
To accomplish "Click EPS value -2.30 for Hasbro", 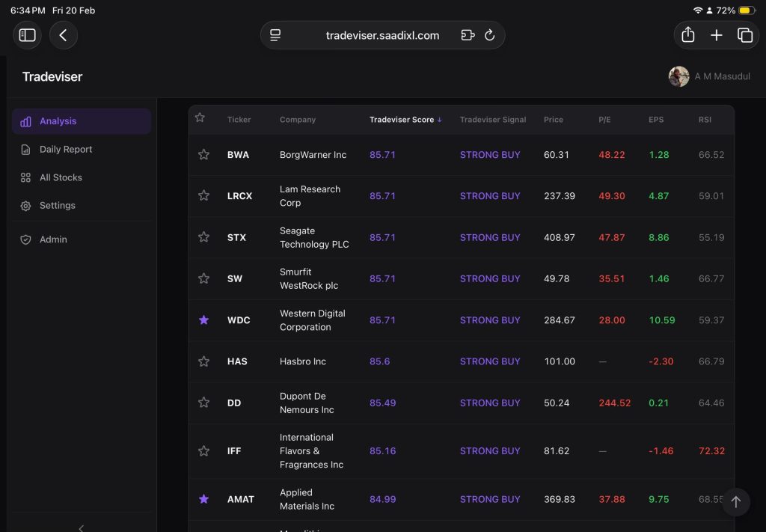I will 661,361.
